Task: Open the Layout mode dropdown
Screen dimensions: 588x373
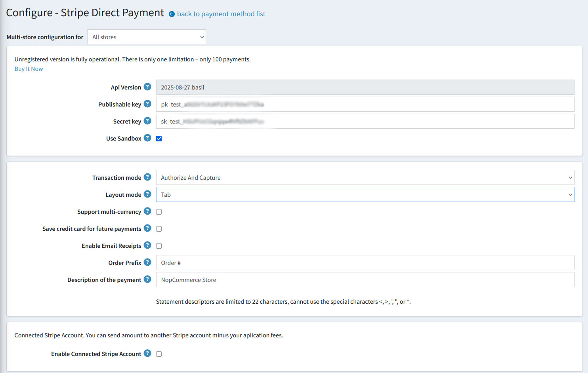Action: tap(365, 195)
